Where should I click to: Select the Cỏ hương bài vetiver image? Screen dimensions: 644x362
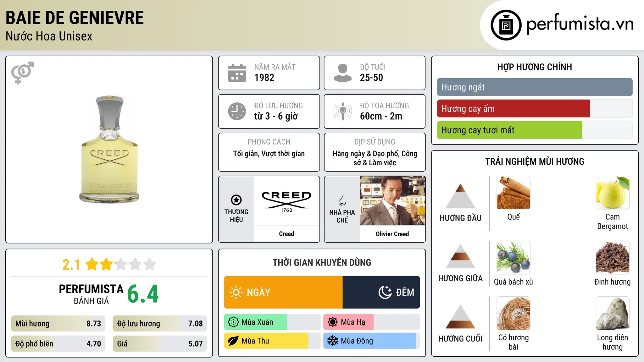pos(514,313)
